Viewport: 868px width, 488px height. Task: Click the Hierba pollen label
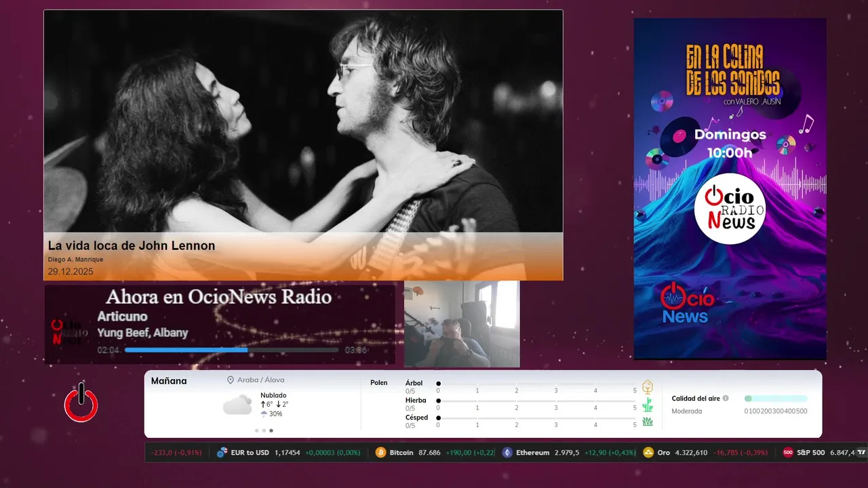point(416,401)
